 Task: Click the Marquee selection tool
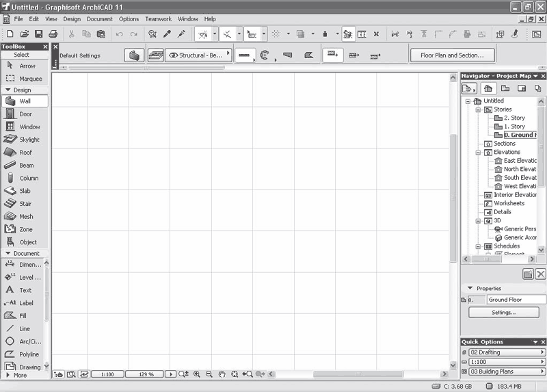coord(30,79)
